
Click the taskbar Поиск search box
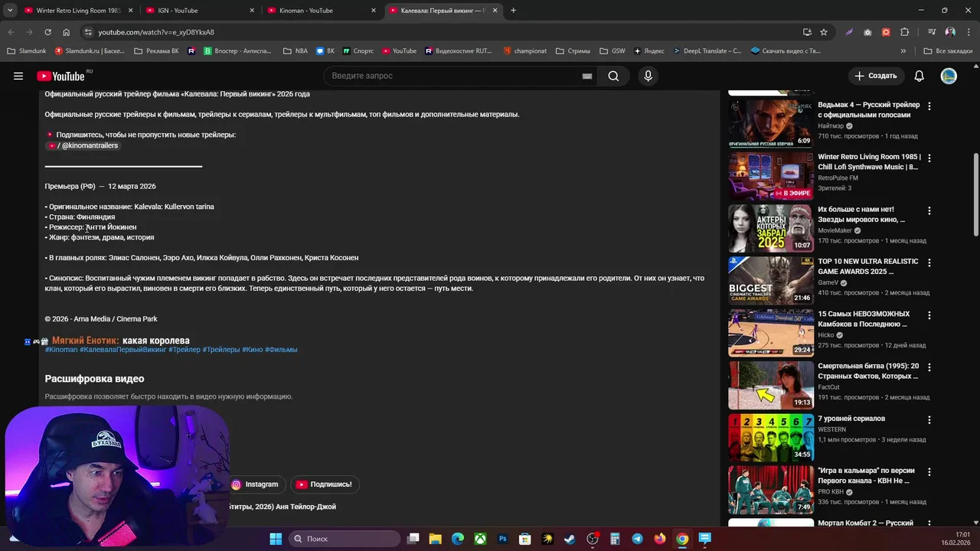pyautogui.click(x=343, y=539)
